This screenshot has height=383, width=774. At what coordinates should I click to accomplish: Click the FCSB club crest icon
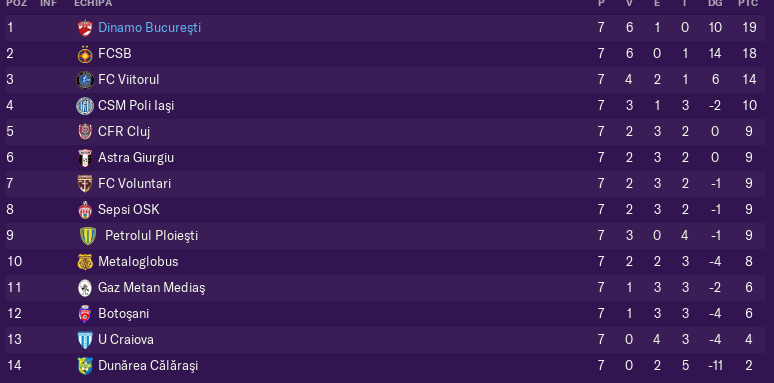tap(85, 54)
